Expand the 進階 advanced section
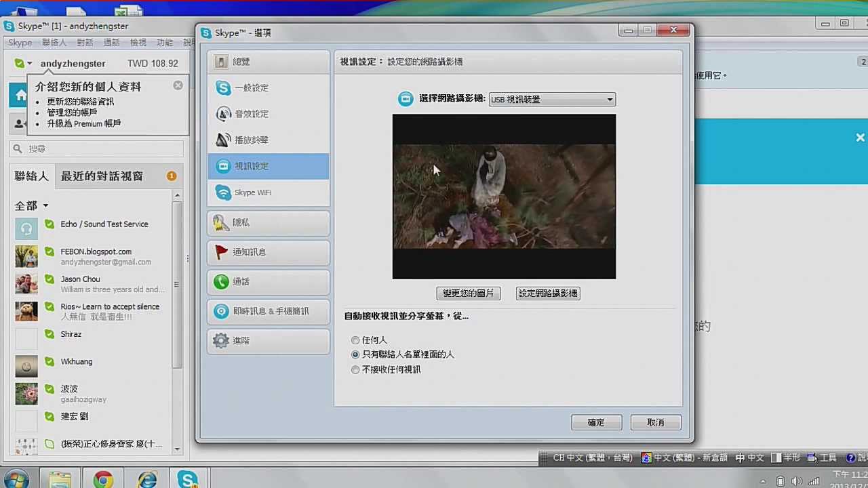Viewport: 868px width, 488px height. tap(269, 341)
